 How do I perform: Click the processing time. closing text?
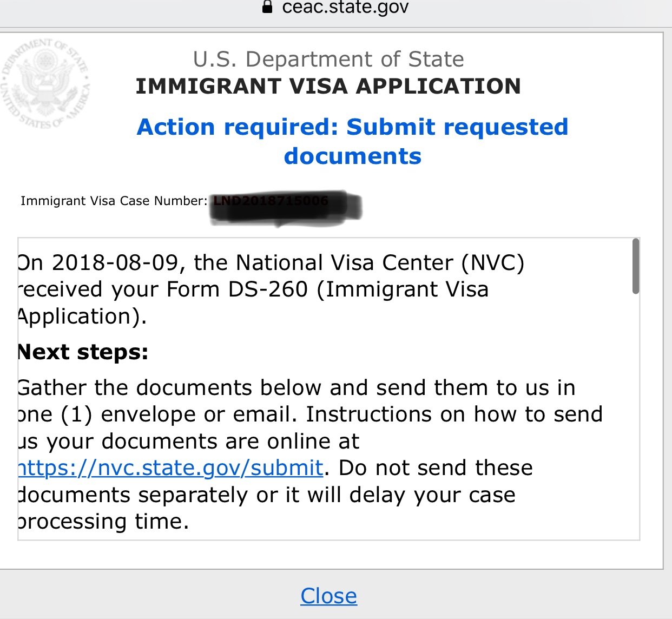[x=103, y=522]
